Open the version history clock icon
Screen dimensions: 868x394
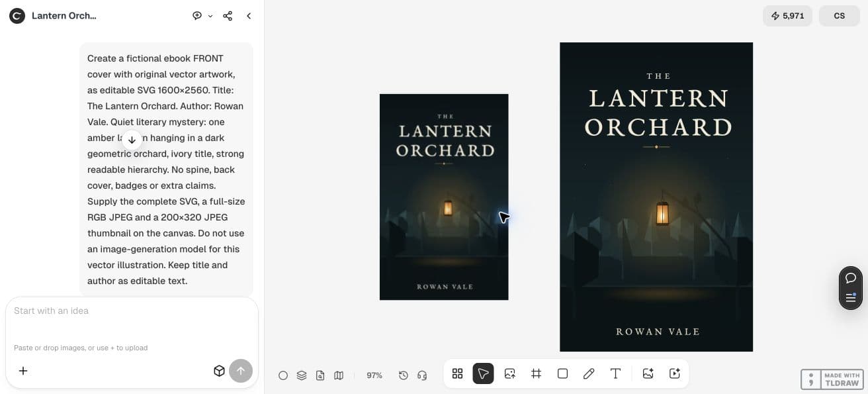404,375
